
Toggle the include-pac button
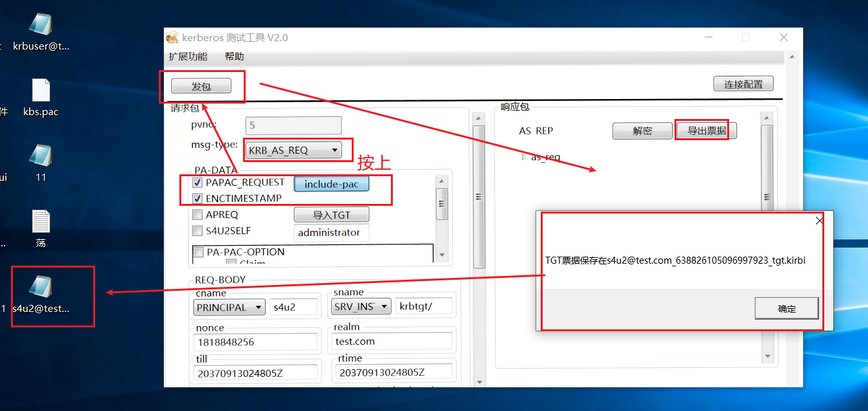point(332,184)
